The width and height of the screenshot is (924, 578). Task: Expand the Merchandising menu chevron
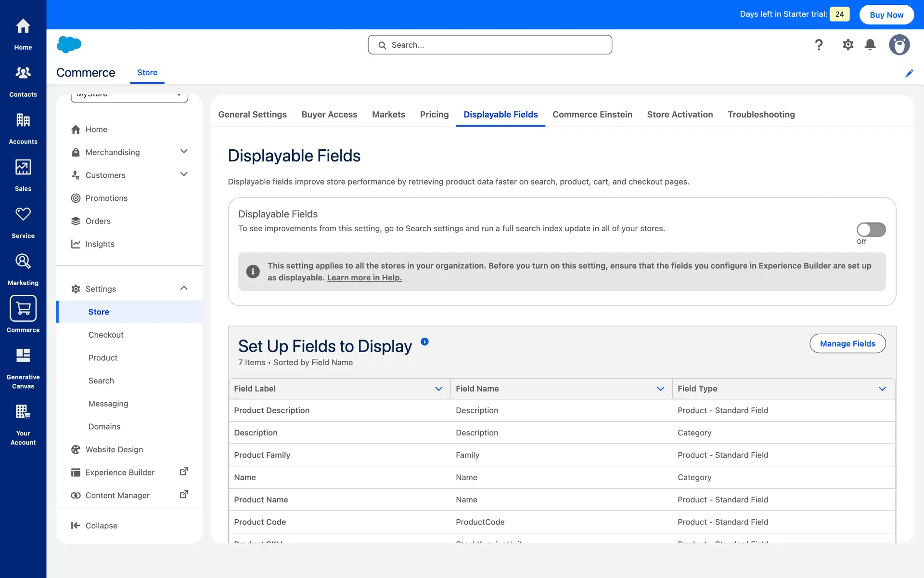[184, 152]
